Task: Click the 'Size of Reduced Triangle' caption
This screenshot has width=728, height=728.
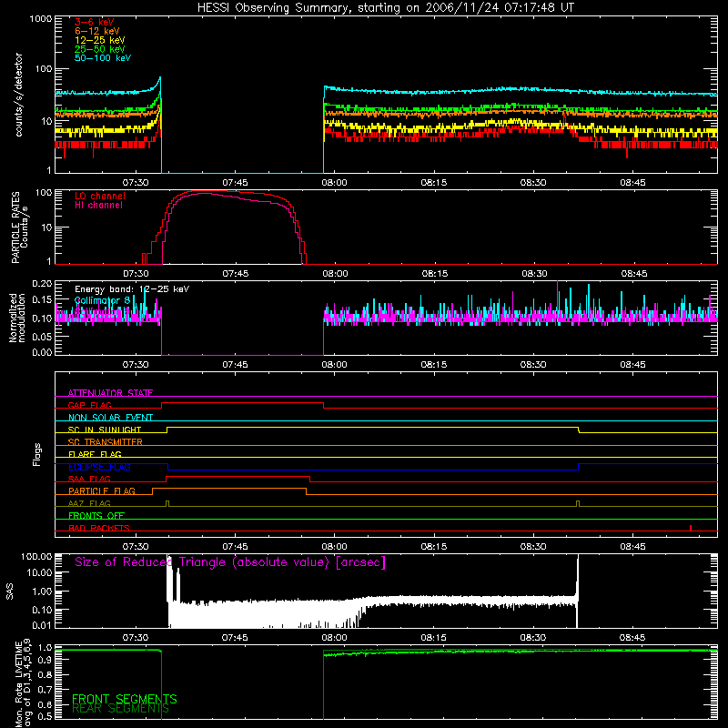Action: pos(230,562)
